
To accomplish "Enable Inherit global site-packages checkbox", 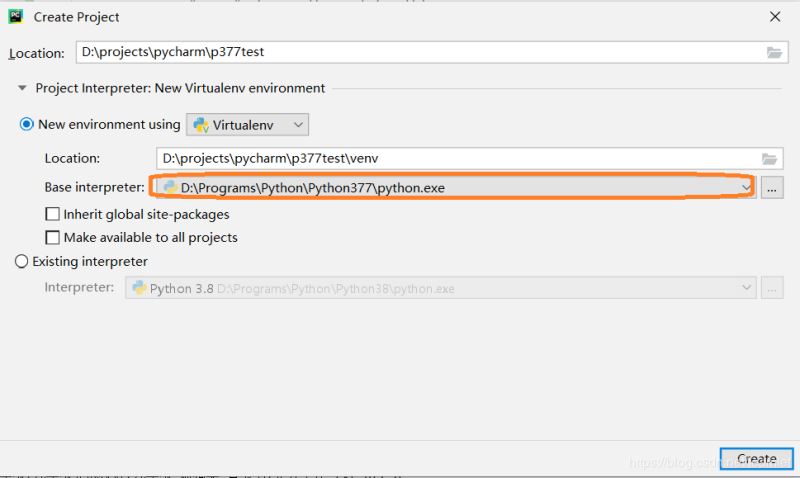I will click(53, 214).
